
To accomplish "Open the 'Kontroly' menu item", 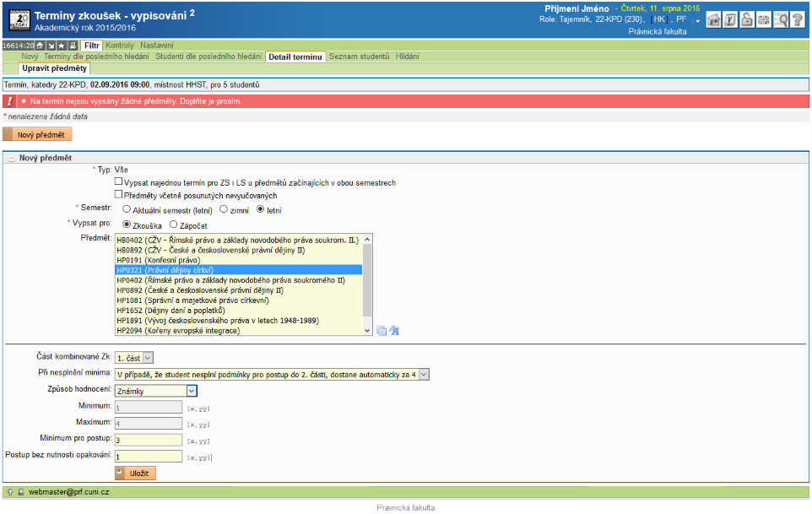I will pyautogui.click(x=120, y=46).
